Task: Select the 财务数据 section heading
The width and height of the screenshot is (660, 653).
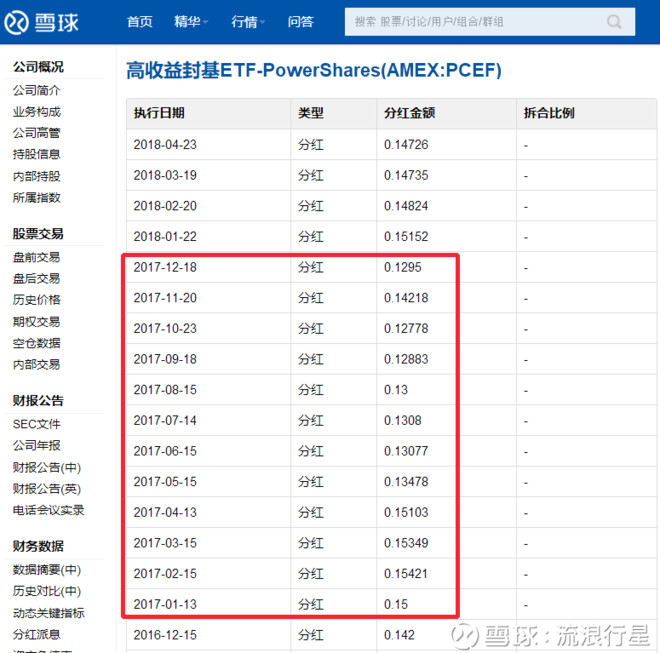Action: 38,546
